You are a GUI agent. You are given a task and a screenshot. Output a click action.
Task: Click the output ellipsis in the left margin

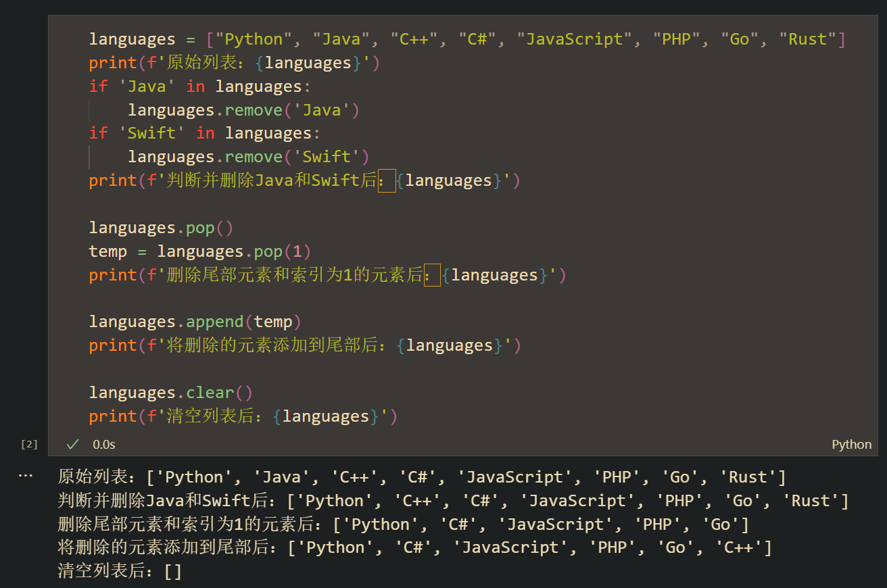pyautogui.click(x=26, y=475)
